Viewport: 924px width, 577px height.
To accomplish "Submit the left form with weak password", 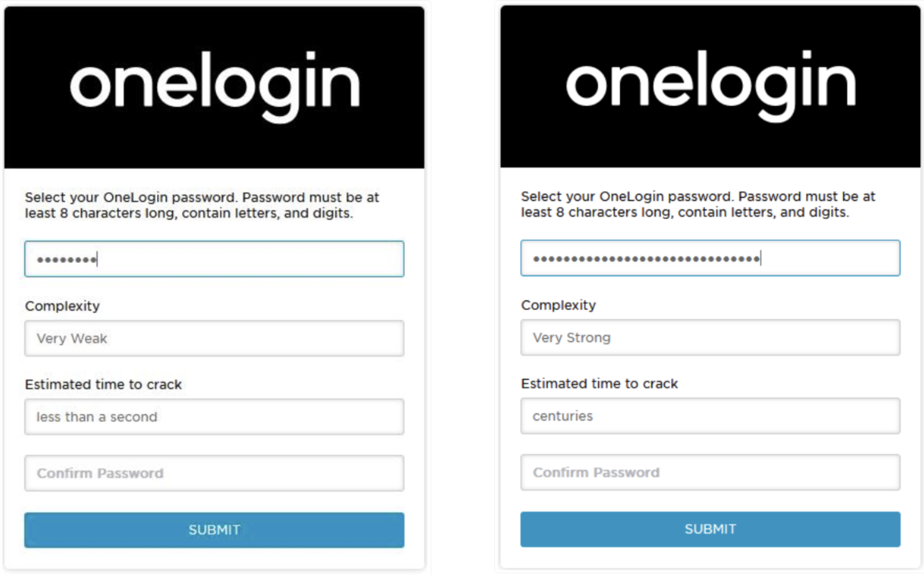I will (214, 530).
